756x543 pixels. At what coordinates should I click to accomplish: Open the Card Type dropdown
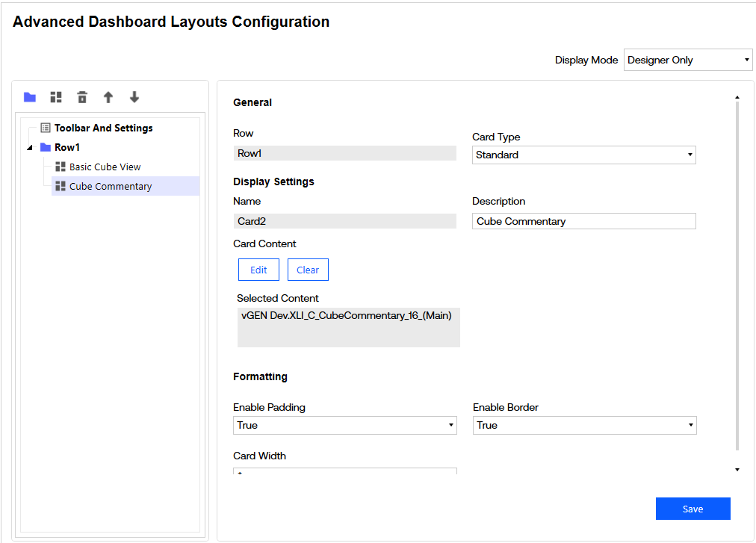[584, 155]
